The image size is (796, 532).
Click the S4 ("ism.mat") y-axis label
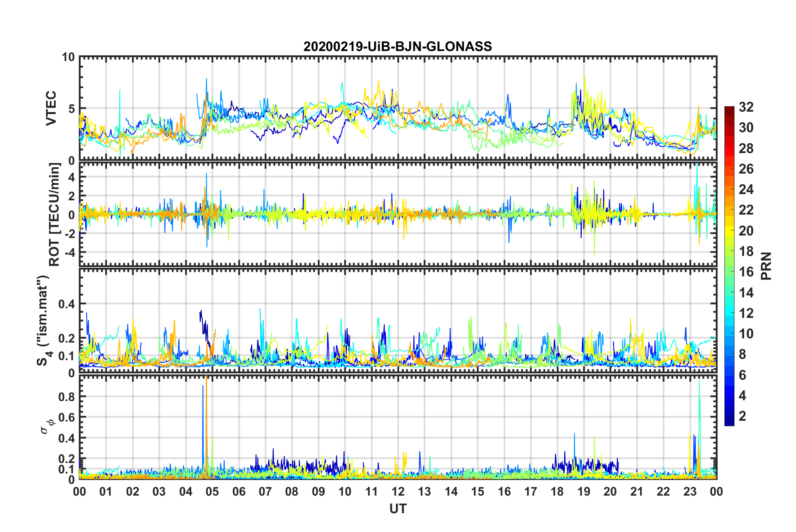point(44,320)
